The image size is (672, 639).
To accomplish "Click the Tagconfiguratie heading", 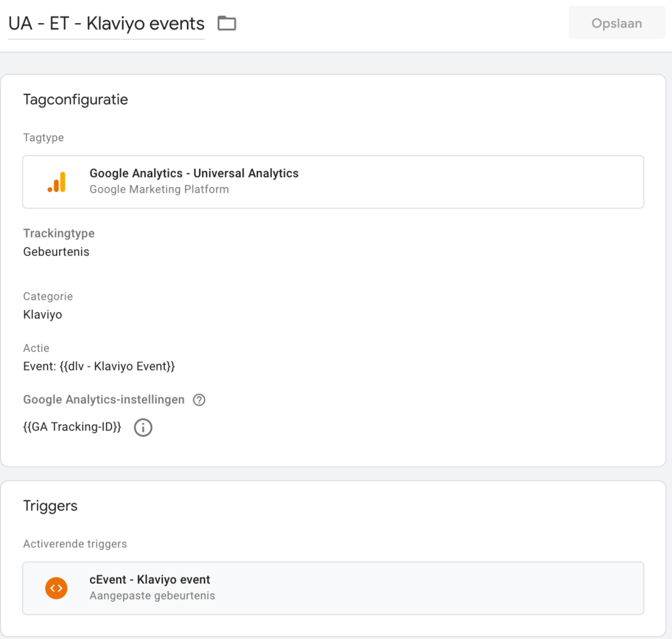I will [75, 100].
